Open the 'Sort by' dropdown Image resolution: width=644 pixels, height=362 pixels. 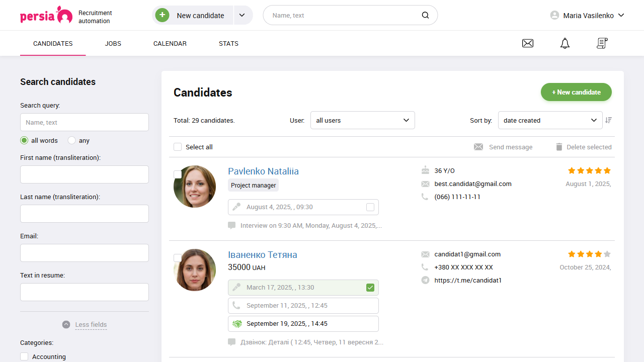[x=550, y=120]
